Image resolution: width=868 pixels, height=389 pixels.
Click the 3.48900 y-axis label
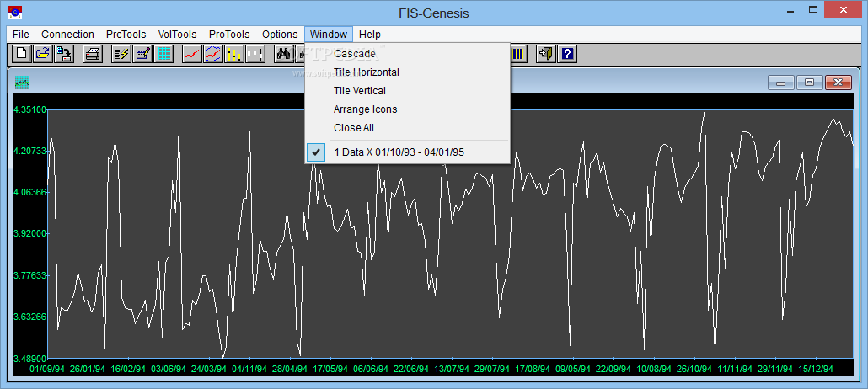pyautogui.click(x=30, y=359)
